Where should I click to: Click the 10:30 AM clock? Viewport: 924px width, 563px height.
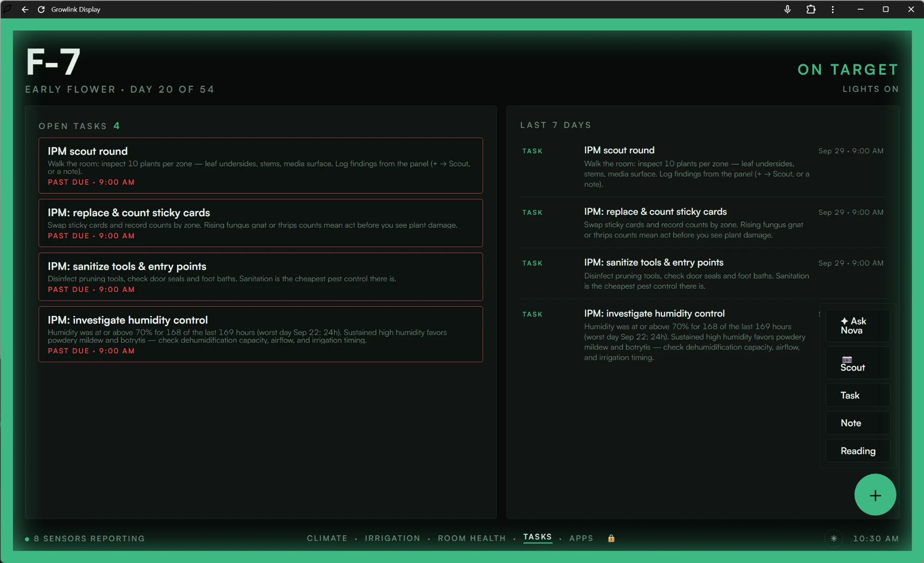(x=875, y=539)
